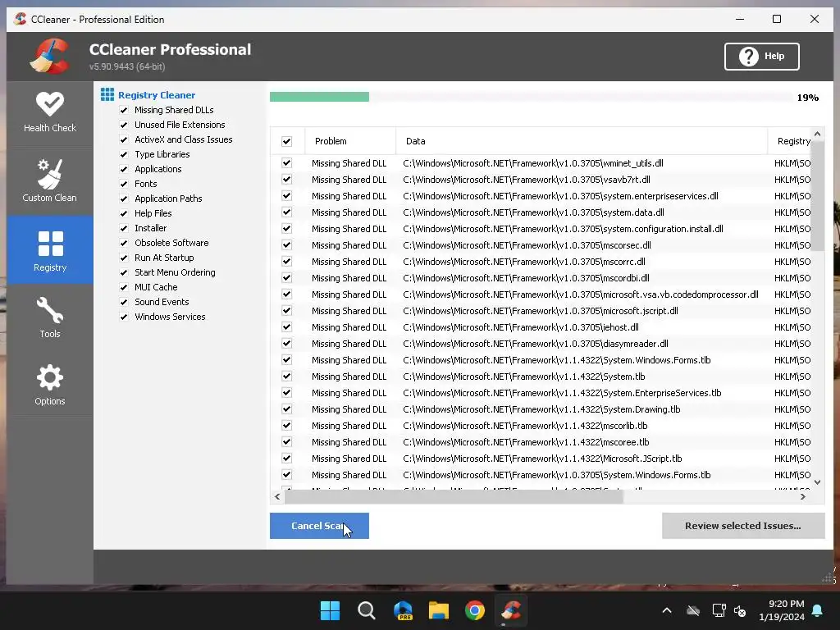
Task: Show hidden system tray icons
Action: pyautogui.click(x=667, y=610)
